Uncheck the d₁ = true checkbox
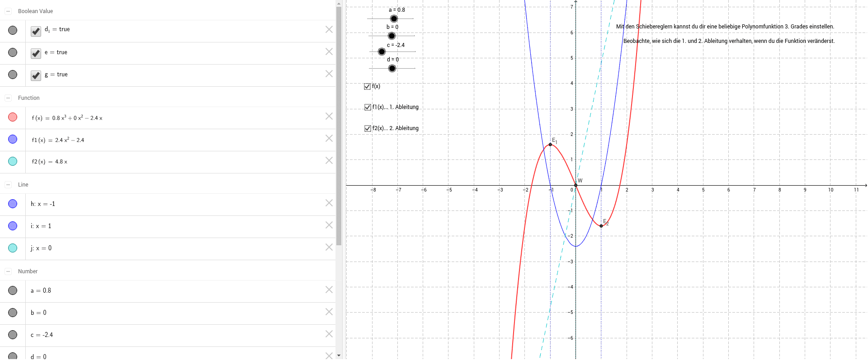This screenshot has width=868, height=360. [x=36, y=31]
